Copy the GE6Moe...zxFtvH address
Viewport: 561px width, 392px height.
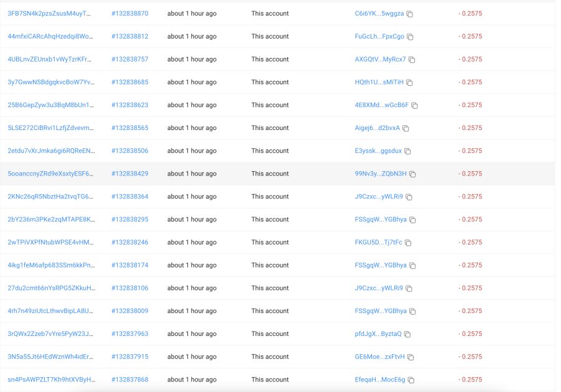(x=410, y=358)
